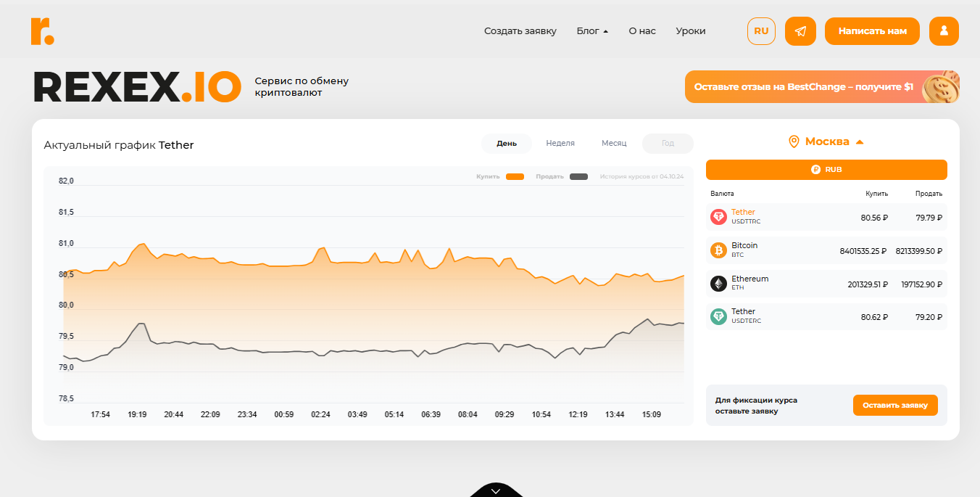Toggle the Купить switch on the chart
The height and width of the screenshot is (497, 980).
515,176
